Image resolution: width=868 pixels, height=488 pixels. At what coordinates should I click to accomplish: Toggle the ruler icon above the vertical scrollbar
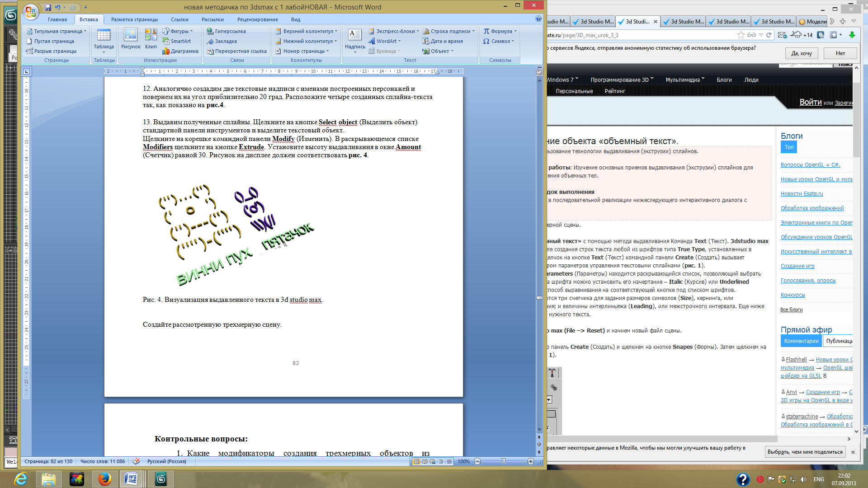[x=539, y=71]
